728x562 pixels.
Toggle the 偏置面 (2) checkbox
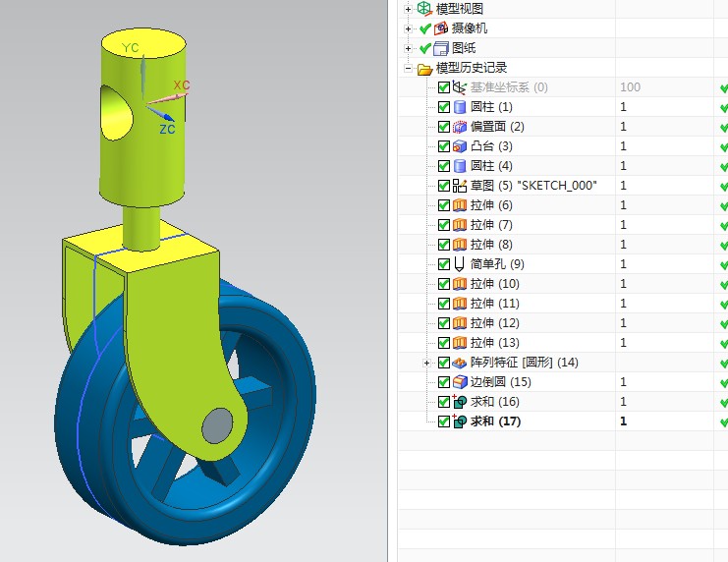444,127
